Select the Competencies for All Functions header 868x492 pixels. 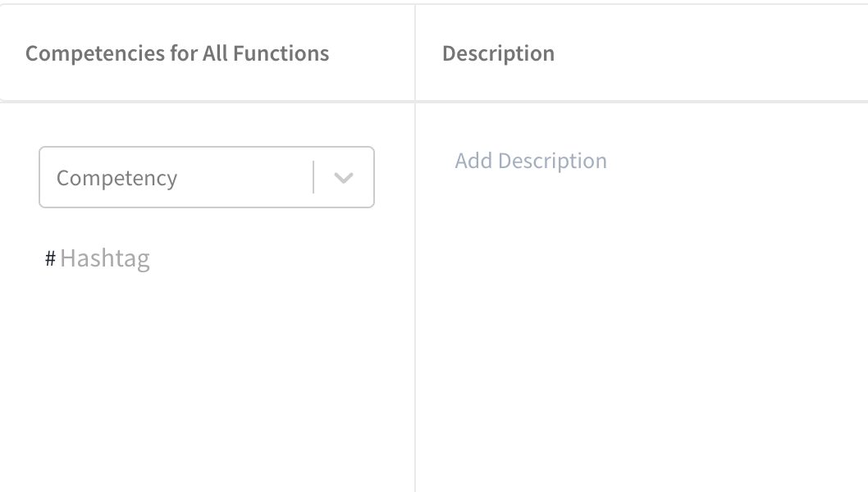pos(177,54)
